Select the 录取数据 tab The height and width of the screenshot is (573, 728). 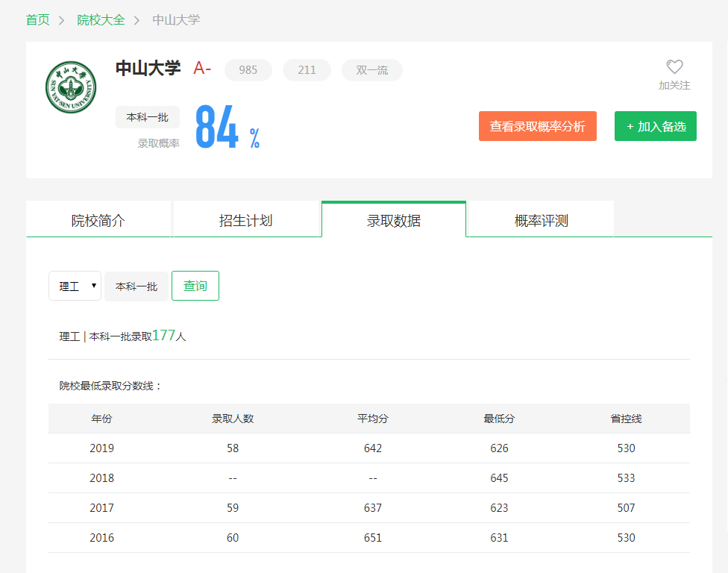click(x=394, y=219)
